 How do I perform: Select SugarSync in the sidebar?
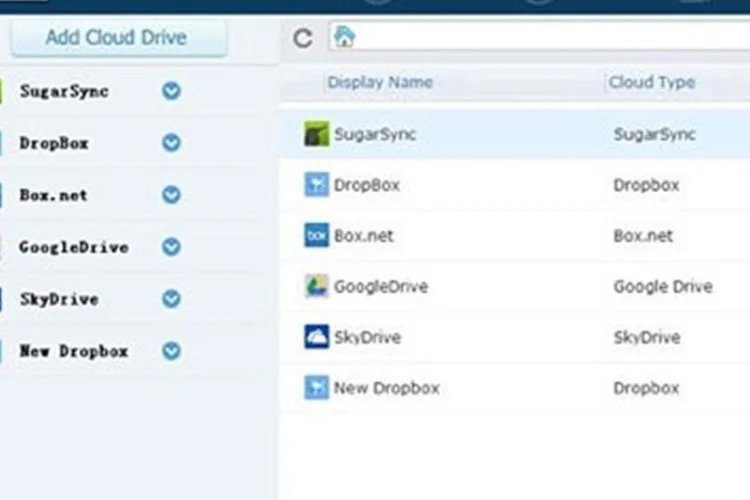pos(64,91)
